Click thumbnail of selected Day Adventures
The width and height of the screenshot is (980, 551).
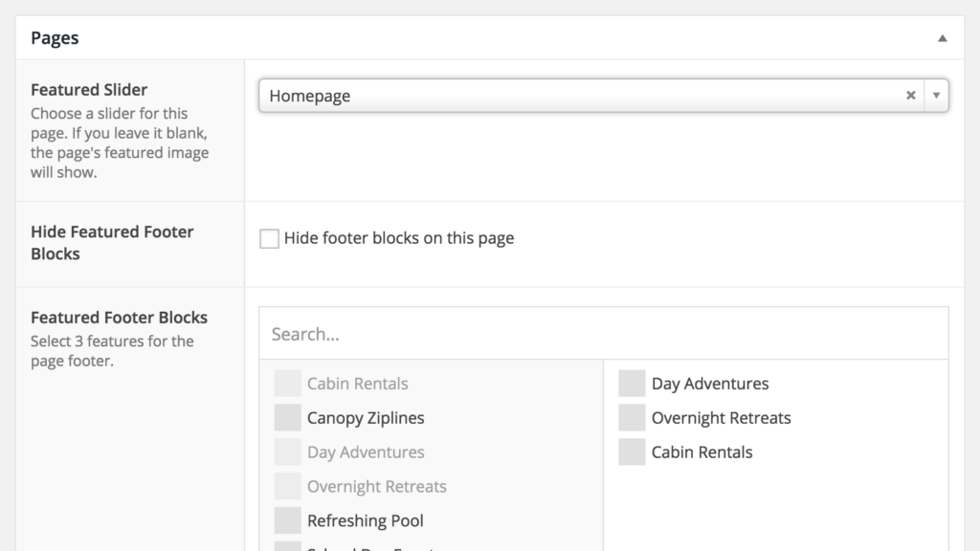(632, 384)
